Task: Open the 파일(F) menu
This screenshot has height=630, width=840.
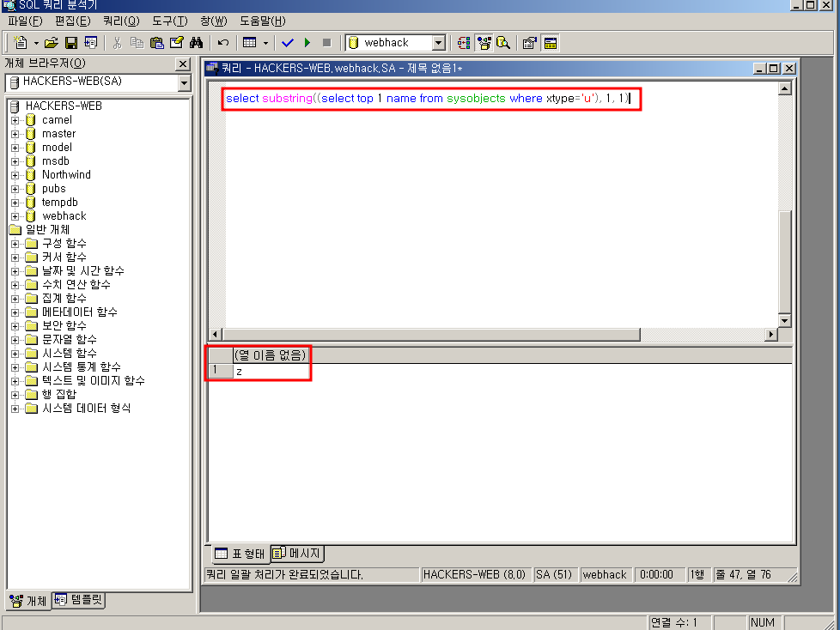Action: click(25, 21)
